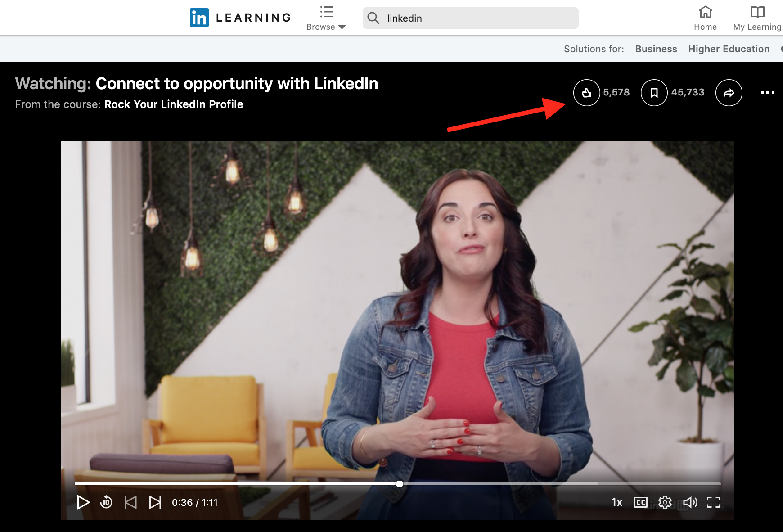Viewport: 783px width, 532px height.
Task: Open the Business solutions link
Action: click(x=656, y=49)
